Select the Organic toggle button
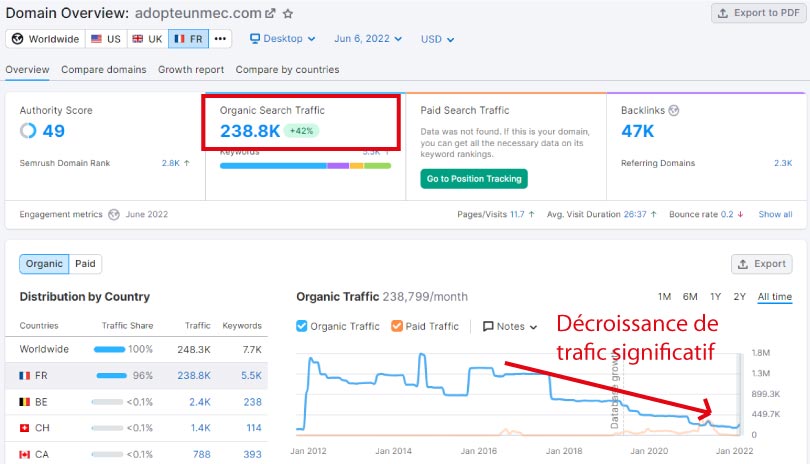Screen dimensions: 810x464 (44, 264)
